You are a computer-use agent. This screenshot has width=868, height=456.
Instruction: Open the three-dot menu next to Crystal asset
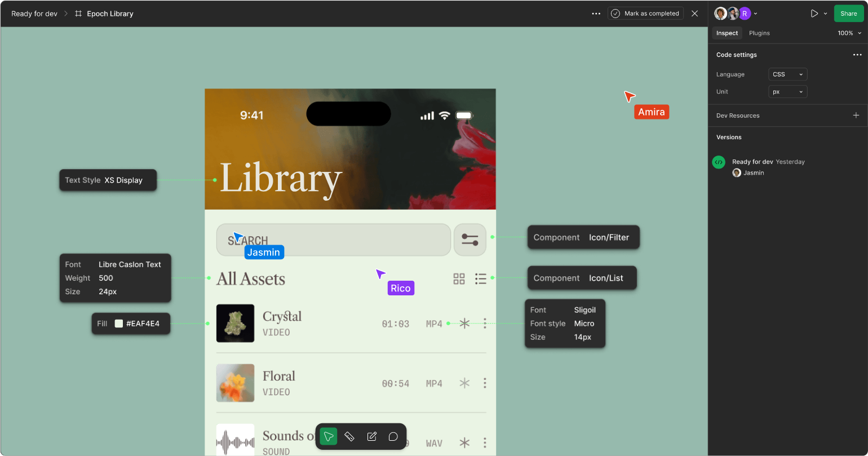tap(485, 324)
